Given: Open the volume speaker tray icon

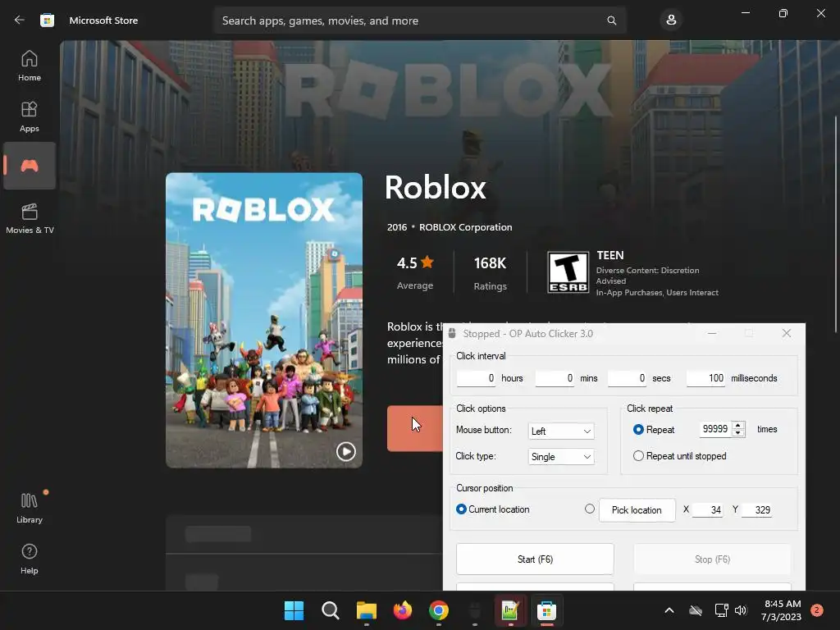Looking at the screenshot, I should 741,610.
